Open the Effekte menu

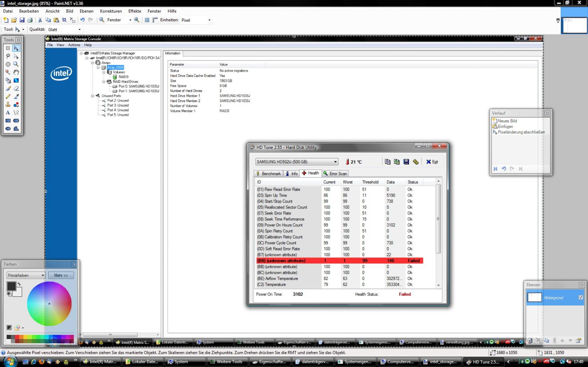[135, 11]
